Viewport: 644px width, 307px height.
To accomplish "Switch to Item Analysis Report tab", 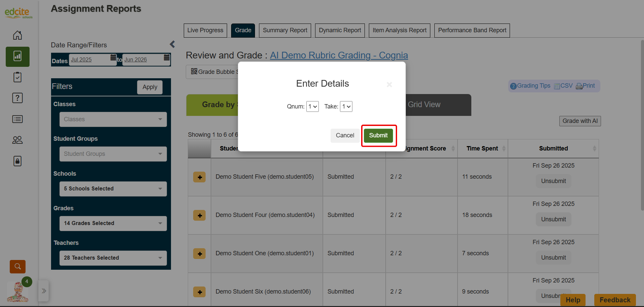I will [399, 30].
